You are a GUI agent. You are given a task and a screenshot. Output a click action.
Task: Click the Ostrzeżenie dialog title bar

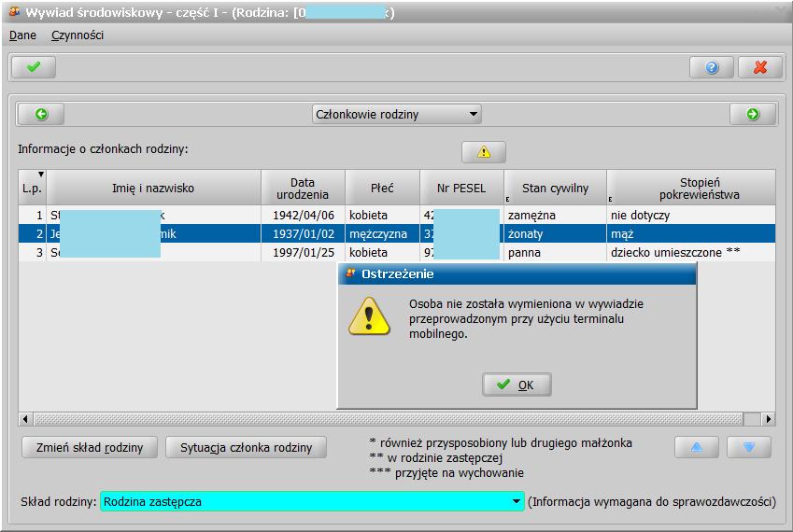[x=517, y=273]
